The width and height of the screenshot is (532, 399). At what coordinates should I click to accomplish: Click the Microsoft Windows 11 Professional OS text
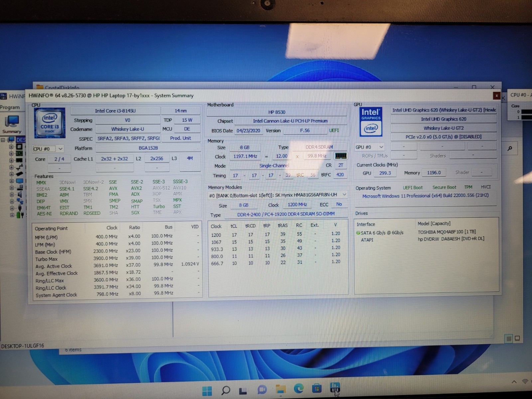pos(425,196)
